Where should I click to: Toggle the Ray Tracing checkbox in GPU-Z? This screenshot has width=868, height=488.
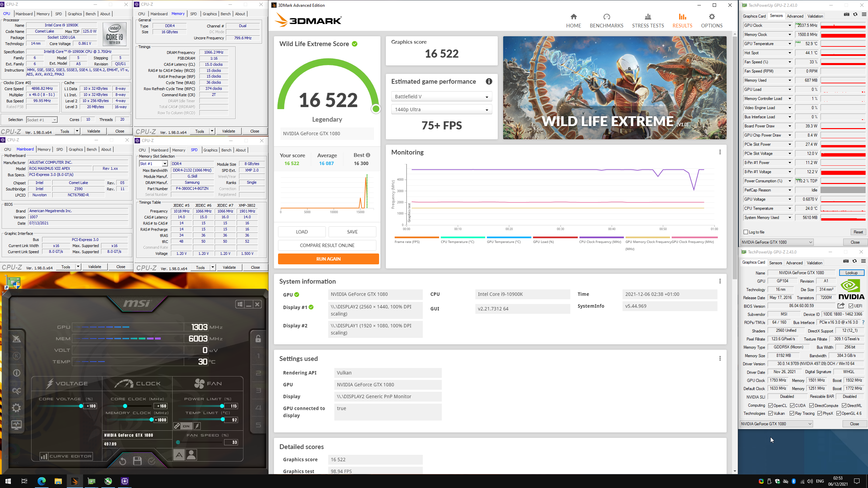[792, 413]
